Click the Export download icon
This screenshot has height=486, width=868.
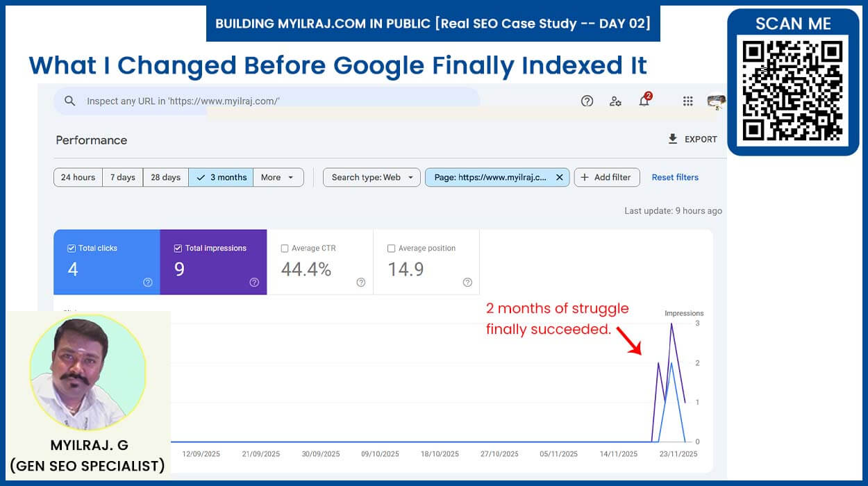(x=672, y=139)
